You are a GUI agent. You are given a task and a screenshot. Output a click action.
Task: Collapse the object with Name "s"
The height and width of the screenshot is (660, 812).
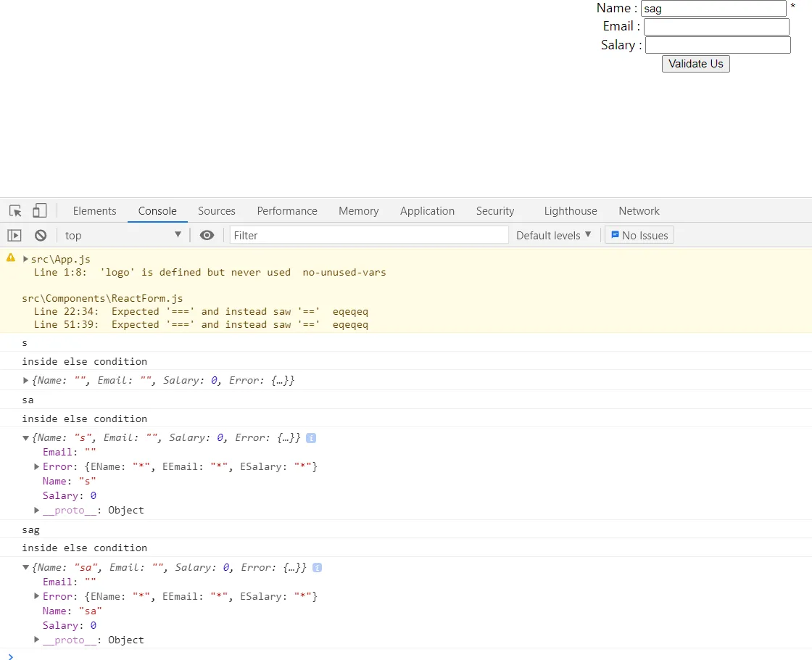tap(25, 438)
